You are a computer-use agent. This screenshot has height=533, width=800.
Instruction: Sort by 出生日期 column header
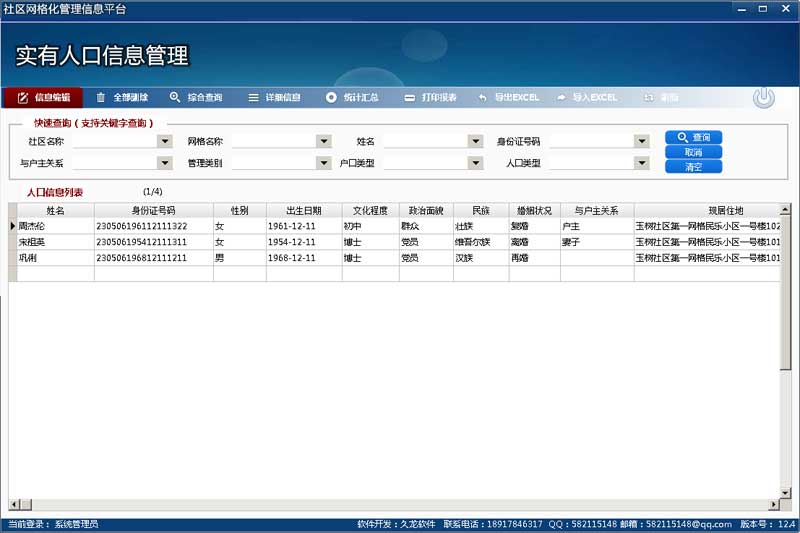point(304,211)
